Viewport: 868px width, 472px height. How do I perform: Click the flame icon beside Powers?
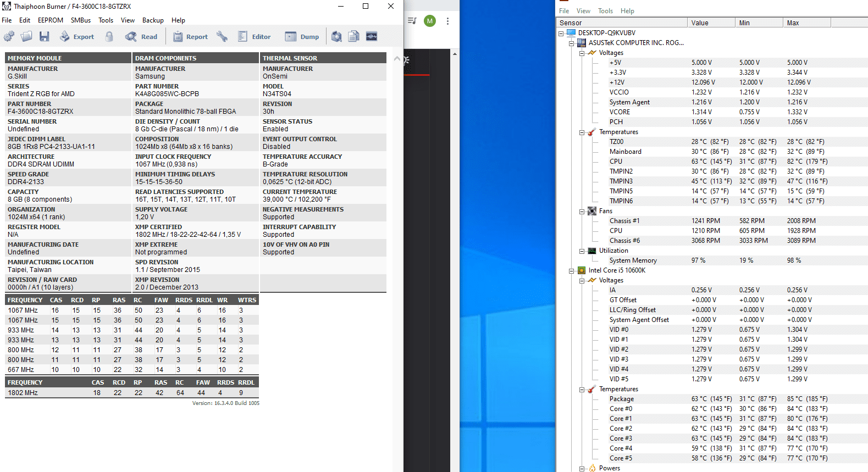(592, 468)
